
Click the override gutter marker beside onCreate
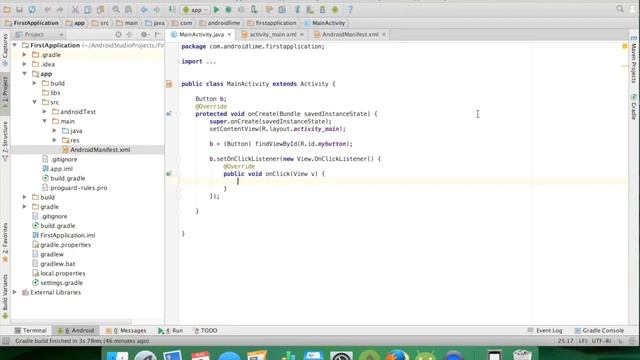click(x=169, y=114)
